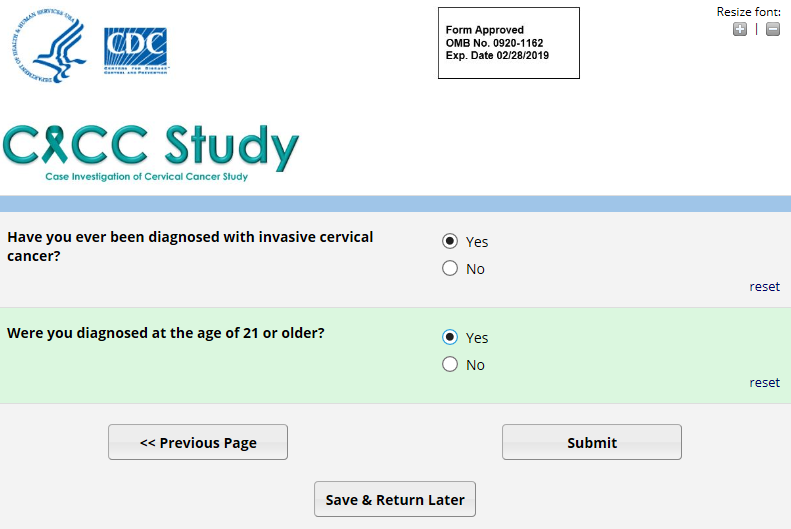Viewport: 791px width, 529px height.
Task: Click Save & Return Later
Action: [x=395, y=500]
